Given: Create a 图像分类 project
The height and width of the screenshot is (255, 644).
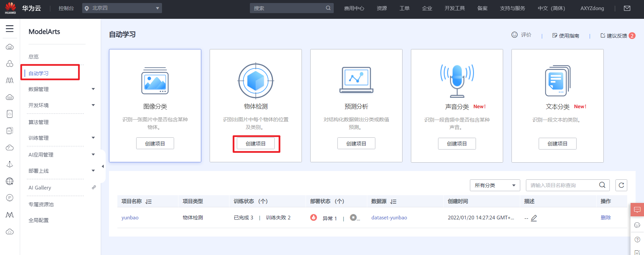Looking at the screenshot, I should 155,143.
